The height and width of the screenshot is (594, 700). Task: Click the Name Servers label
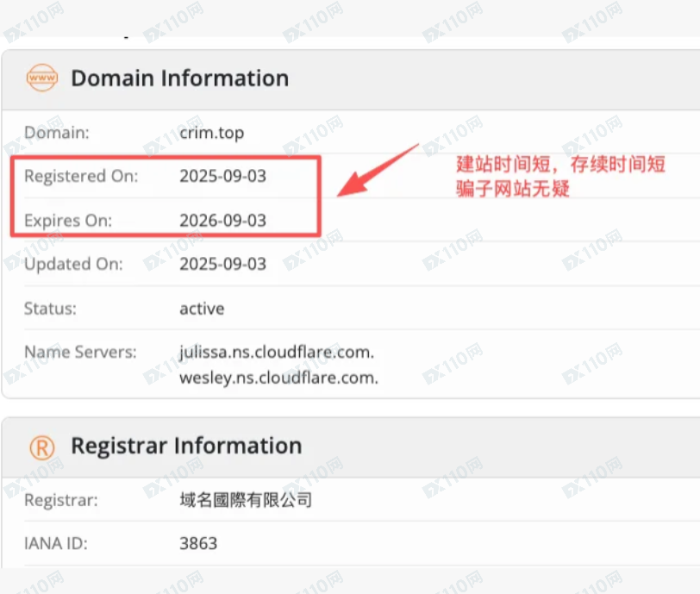(80, 353)
